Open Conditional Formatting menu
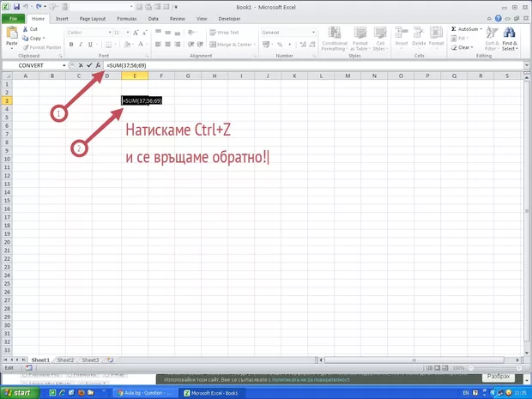 click(x=335, y=39)
